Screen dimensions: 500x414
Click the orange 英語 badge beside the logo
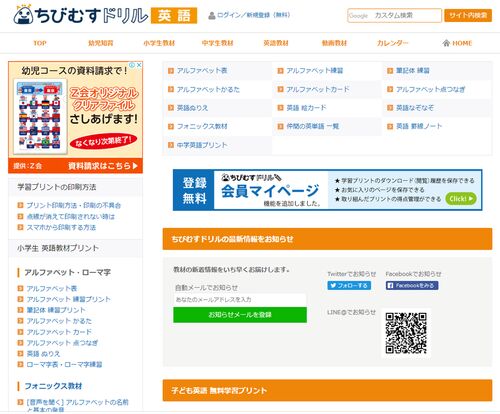[x=174, y=15]
